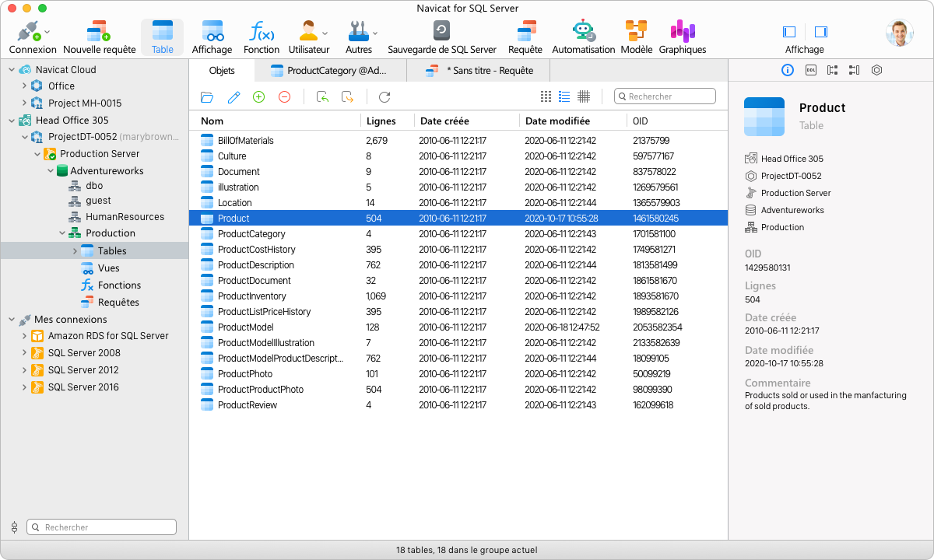
Task: Open the Automatisation robot icon
Action: pyautogui.click(x=583, y=32)
